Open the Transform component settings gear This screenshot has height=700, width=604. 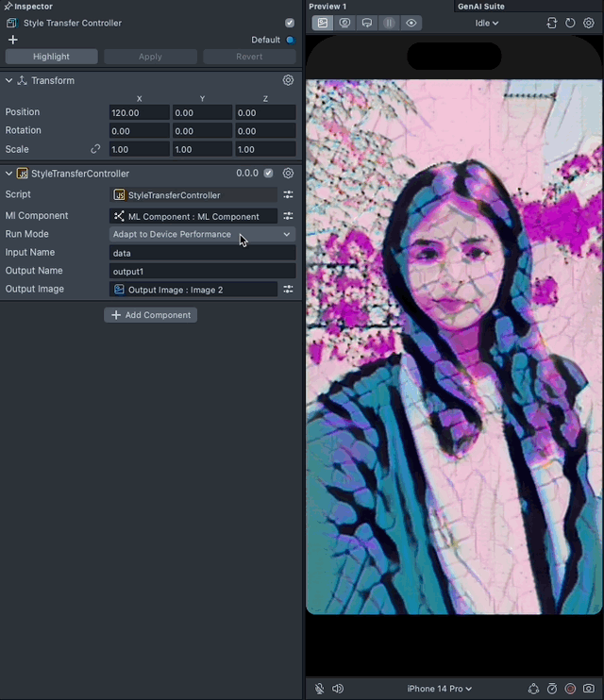[289, 81]
